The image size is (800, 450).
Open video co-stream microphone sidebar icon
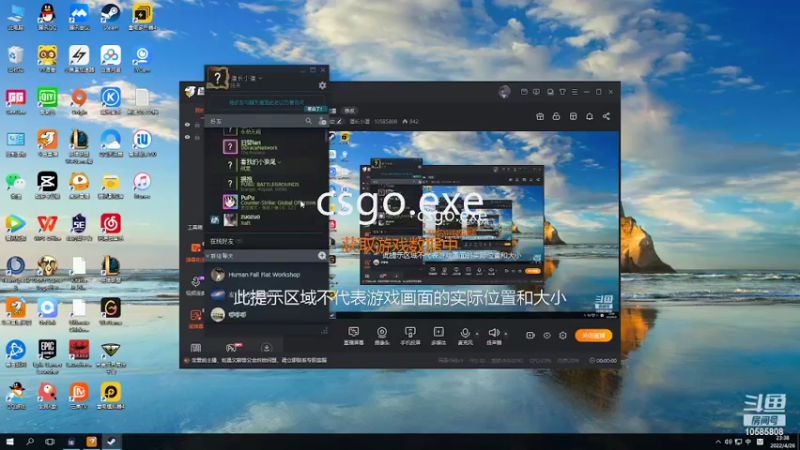pyautogui.click(x=195, y=282)
